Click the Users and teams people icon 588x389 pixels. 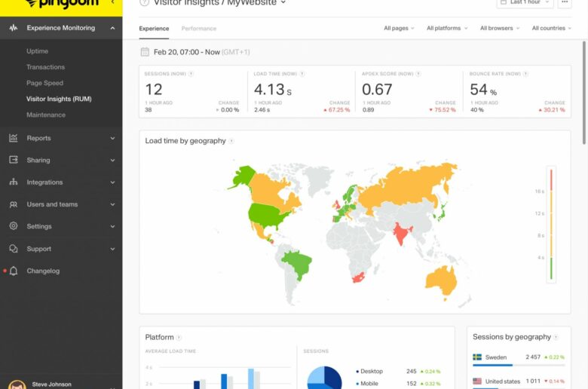point(14,204)
